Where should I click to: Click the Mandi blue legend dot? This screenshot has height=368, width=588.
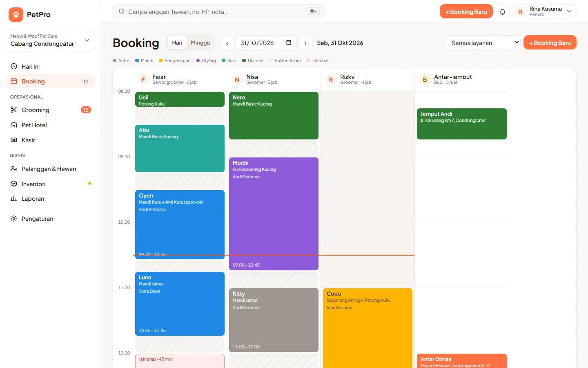click(x=137, y=61)
